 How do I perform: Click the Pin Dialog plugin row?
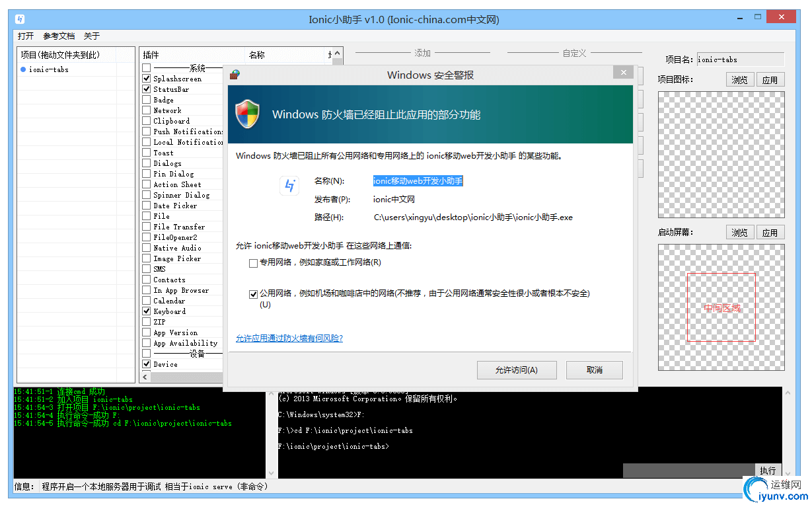coord(182,174)
